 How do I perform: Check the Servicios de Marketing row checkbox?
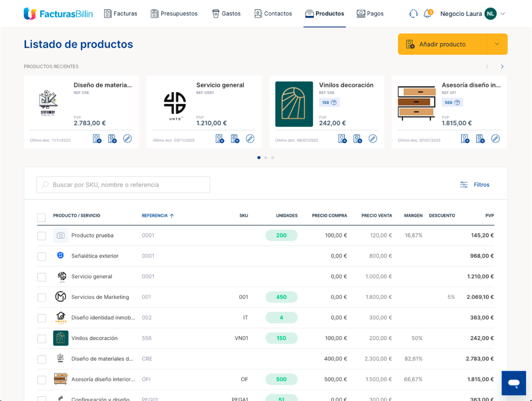(x=41, y=297)
